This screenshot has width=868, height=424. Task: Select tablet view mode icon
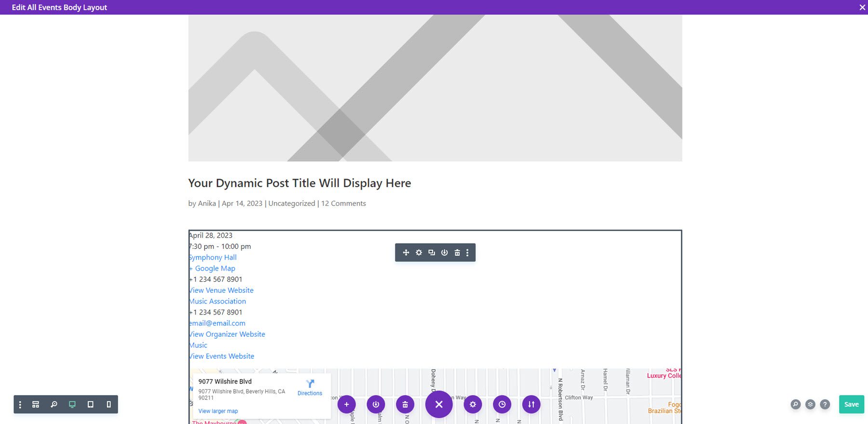point(90,405)
